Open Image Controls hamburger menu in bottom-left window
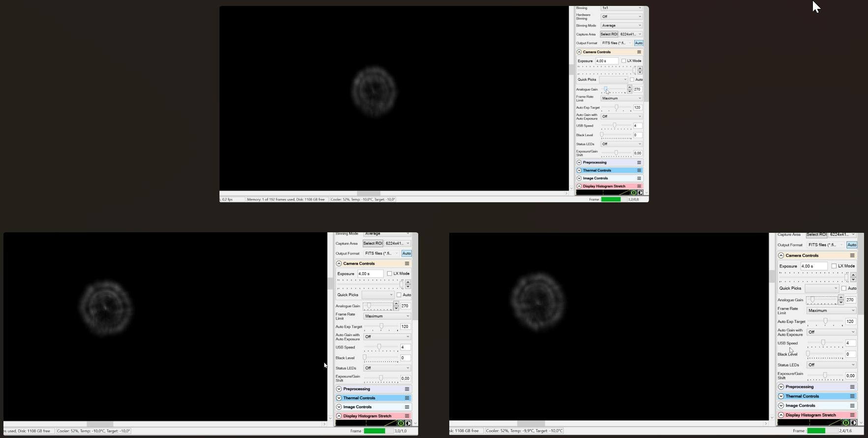This screenshot has height=438, width=868. pos(407,407)
